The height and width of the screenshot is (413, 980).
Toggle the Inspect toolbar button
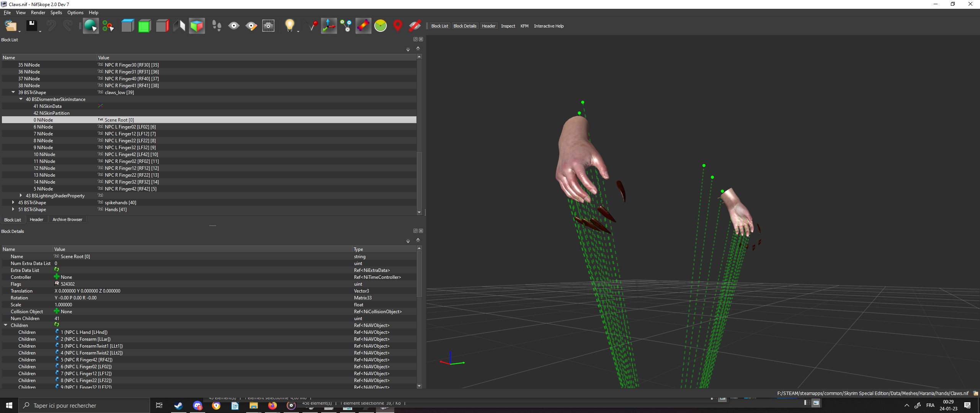click(508, 26)
